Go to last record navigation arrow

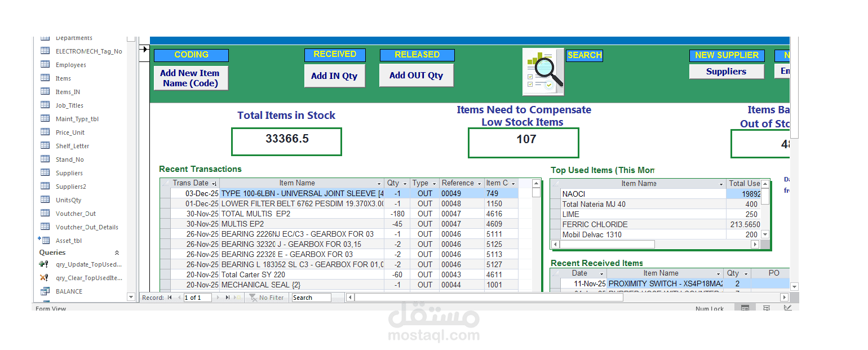coord(228,298)
